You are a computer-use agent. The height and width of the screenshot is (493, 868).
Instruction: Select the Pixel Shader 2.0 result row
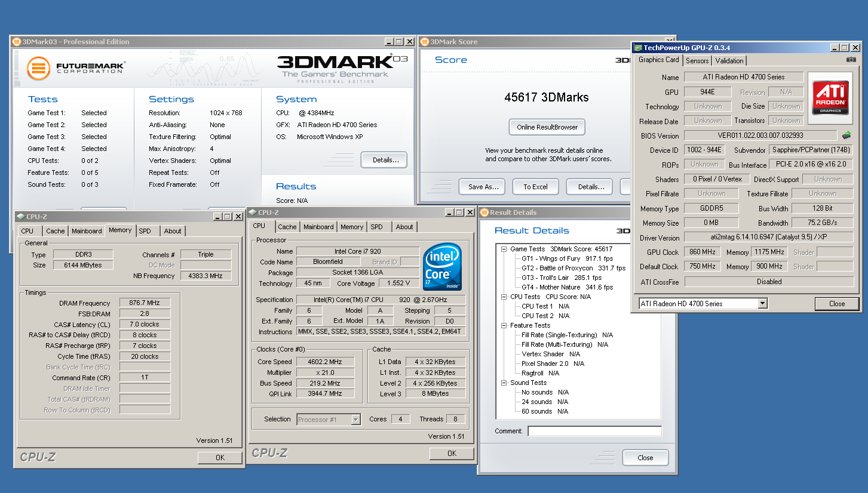click(x=553, y=363)
